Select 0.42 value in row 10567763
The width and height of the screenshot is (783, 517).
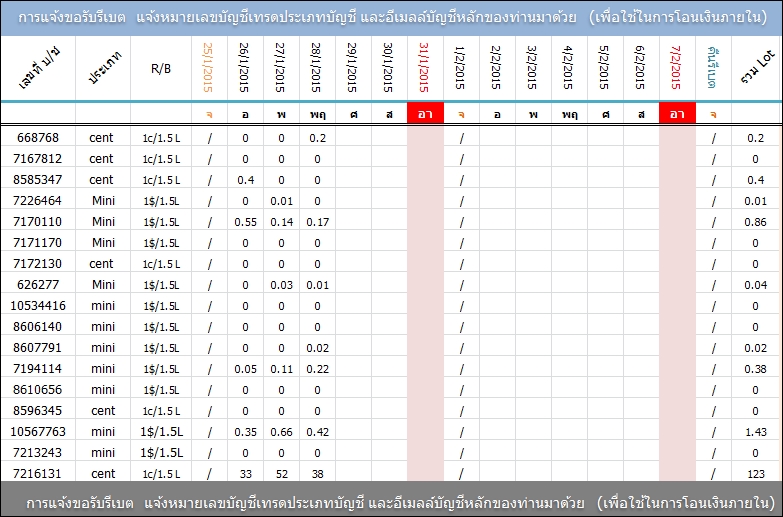tap(317, 432)
